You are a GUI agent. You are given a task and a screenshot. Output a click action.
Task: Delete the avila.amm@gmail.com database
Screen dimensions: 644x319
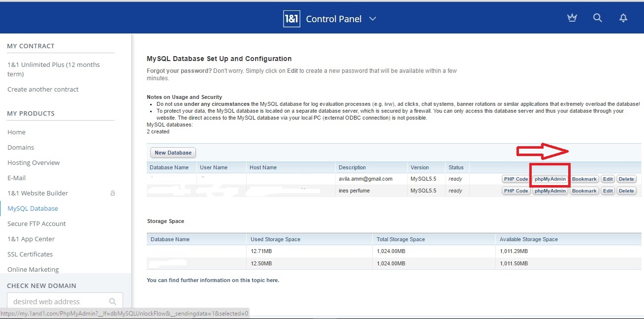[x=626, y=179]
